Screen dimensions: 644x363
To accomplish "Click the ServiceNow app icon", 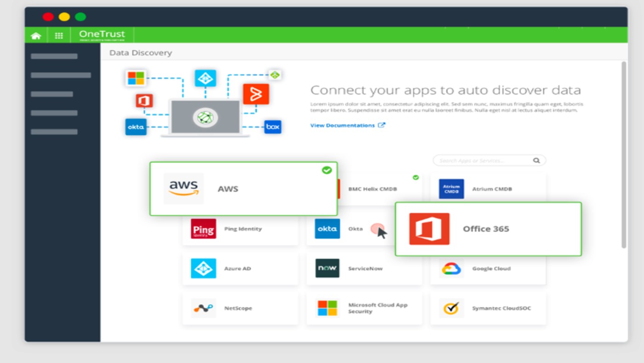I will click(327, 268).
